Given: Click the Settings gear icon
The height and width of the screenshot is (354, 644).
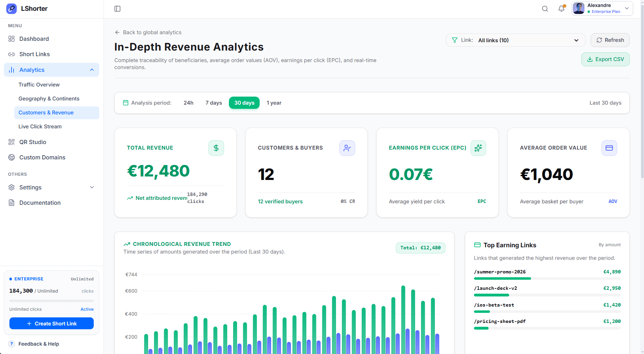Looking at the screenshot, I should pos(11,187).
